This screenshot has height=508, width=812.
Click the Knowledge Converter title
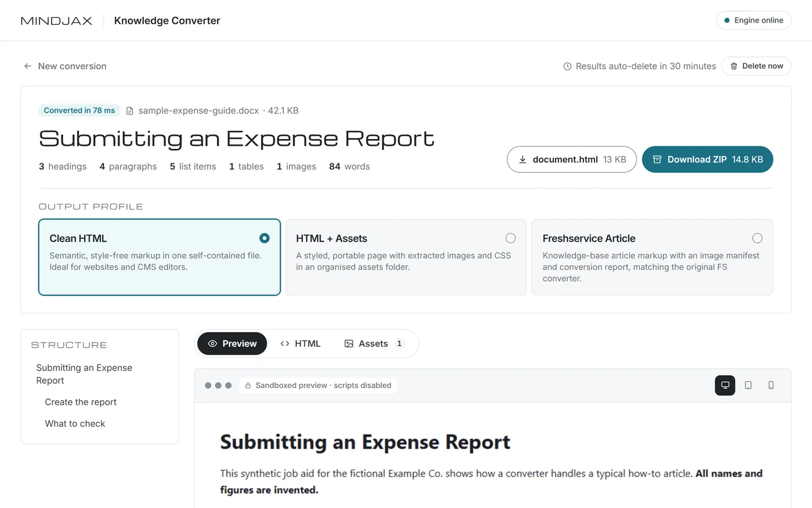coord(167,20)
